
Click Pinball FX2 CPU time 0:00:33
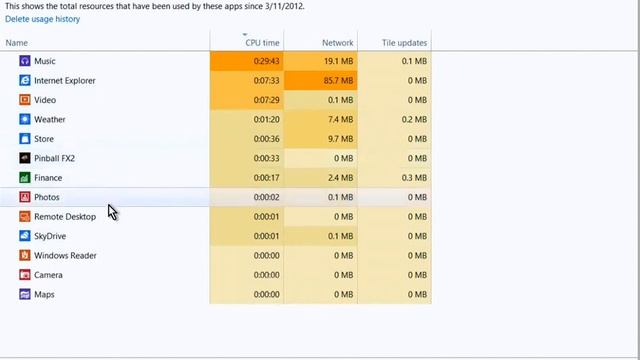pyautogui.click(x=267, y=158)
